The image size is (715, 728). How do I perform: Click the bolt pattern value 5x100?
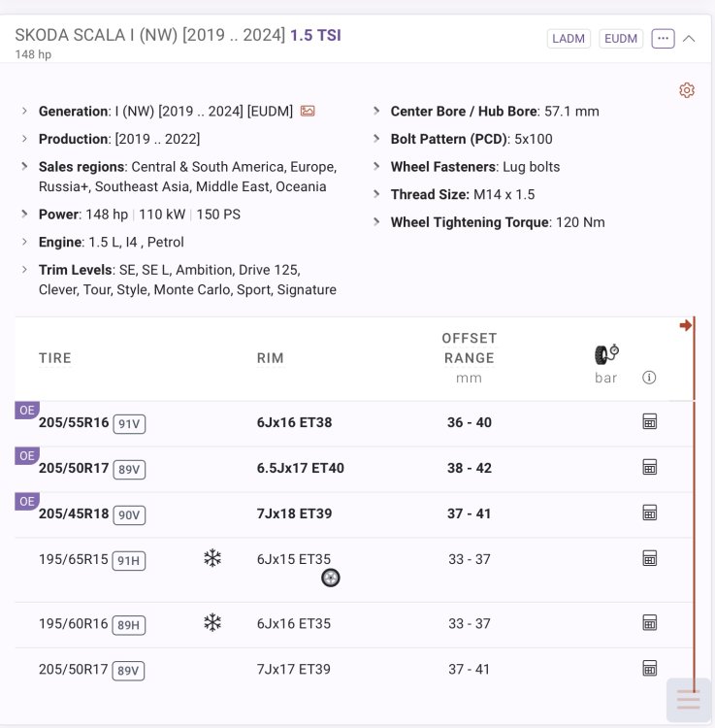pos(534,139)
